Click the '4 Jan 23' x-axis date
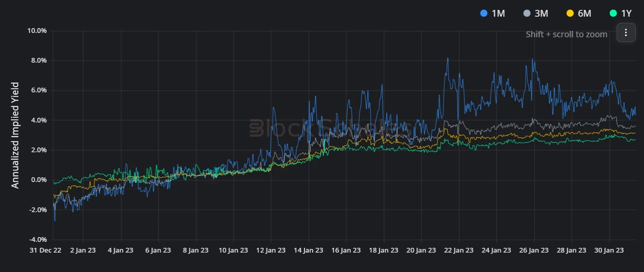 120,251
